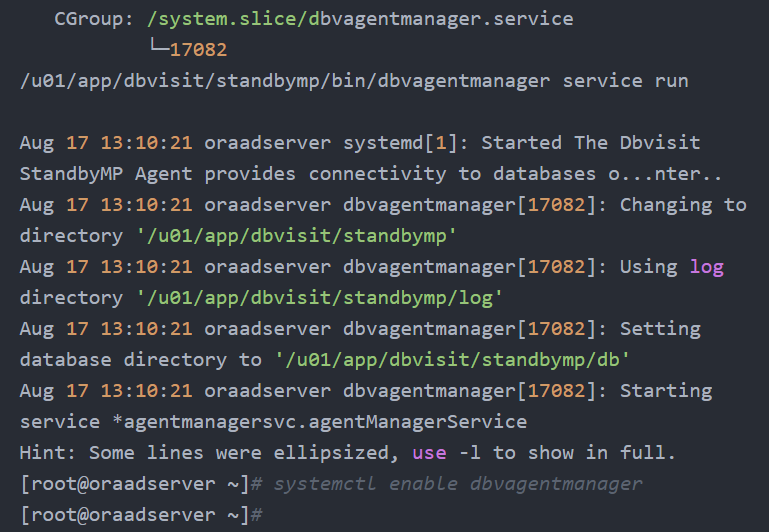Viewport: 769px width, 532px height.
Task: Click the path '/u01/app/dbvisit/standbymp/log'
Action: point(319,298)
